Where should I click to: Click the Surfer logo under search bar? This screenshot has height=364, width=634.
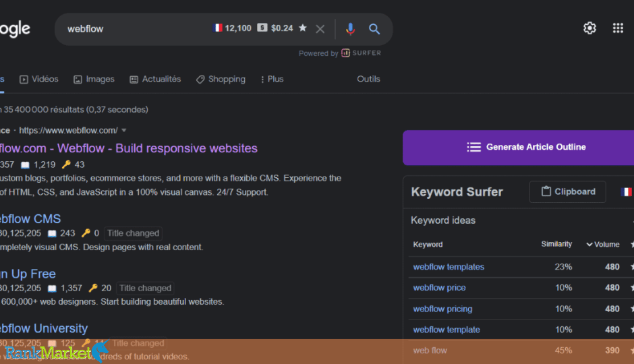[x=361, y=53]
